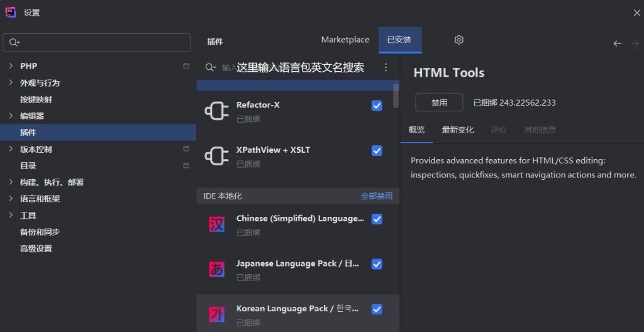Open the 最新变化 tab
644x332 pixels.
458,130
